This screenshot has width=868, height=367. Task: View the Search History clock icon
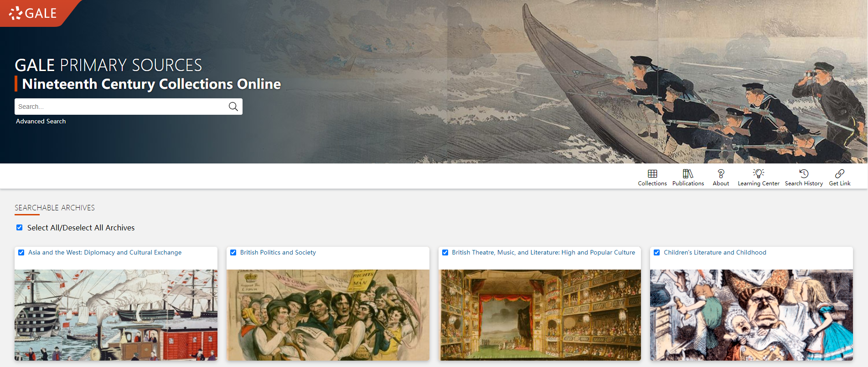pyautogui.click(x=804, y=173)
